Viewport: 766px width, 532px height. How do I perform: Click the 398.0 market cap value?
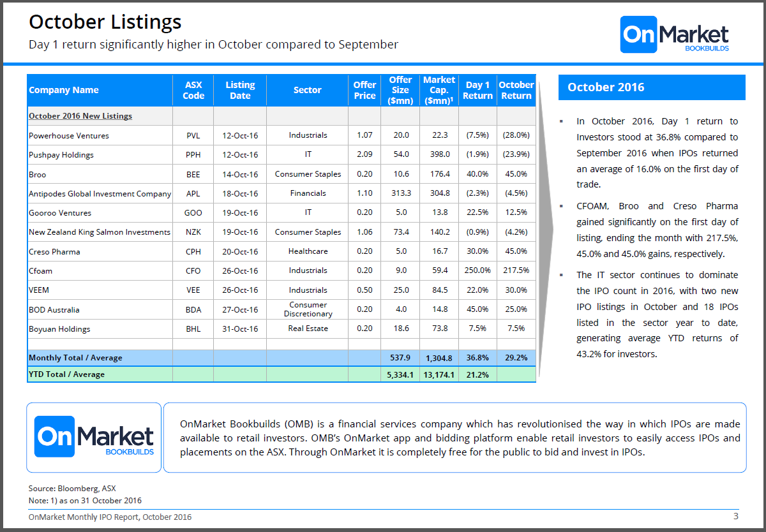439,155
